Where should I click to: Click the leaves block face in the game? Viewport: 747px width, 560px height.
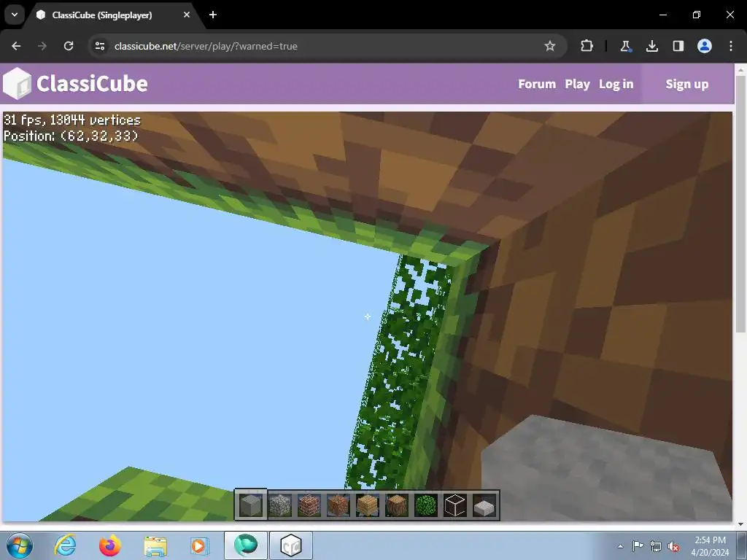click(400, 371)
